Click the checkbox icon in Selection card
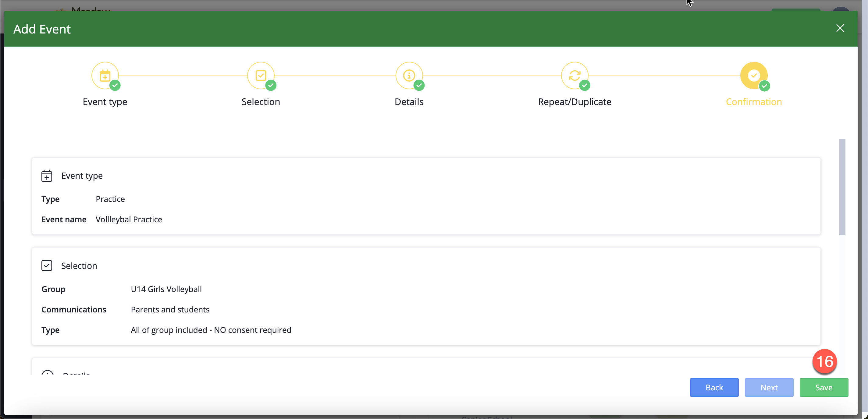Viewport: 868px width, 419px height. (x=47, y=266)
